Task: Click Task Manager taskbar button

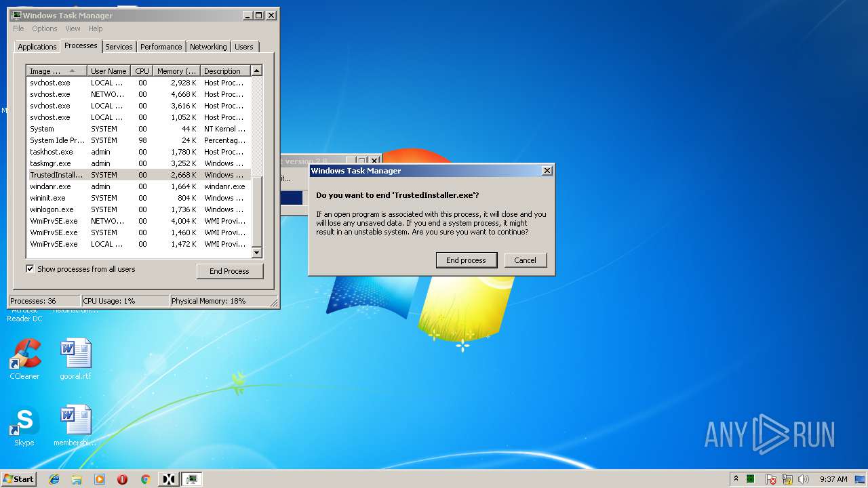Action: coord(193,479)
